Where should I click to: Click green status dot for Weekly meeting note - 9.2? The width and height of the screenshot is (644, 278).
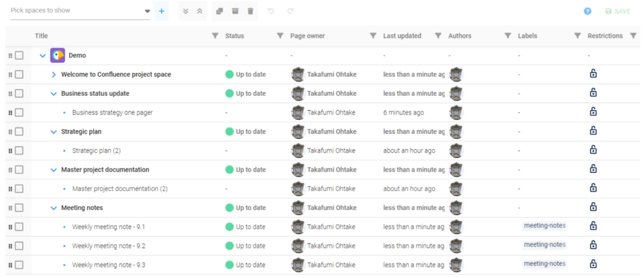tap(230, 246)
